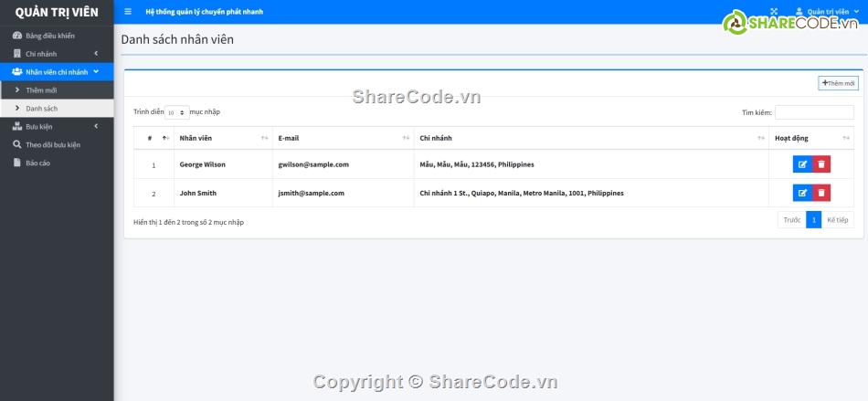Click the hamburger menu icon in top bar
Screen dimensions: 868x401
[128, 12]
